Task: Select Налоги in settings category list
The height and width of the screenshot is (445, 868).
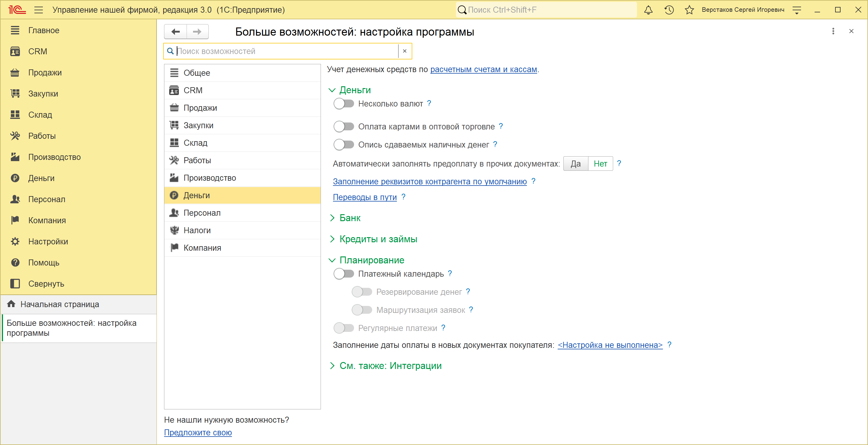Action: (242, 230)
